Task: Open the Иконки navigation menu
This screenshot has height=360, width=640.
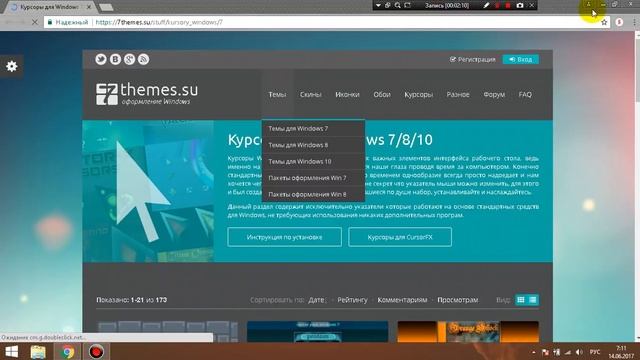Action: click(x=347, y=94)
